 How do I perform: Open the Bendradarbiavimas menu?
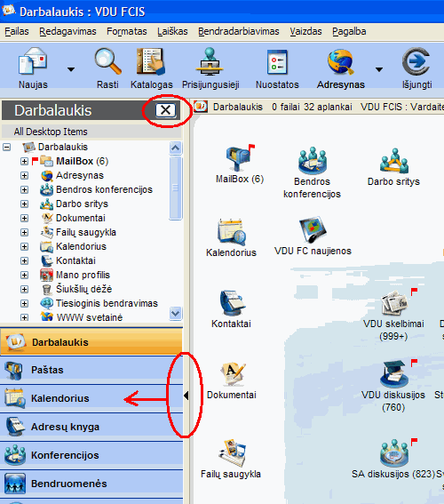pyautogui.click(x=239, y=31)
